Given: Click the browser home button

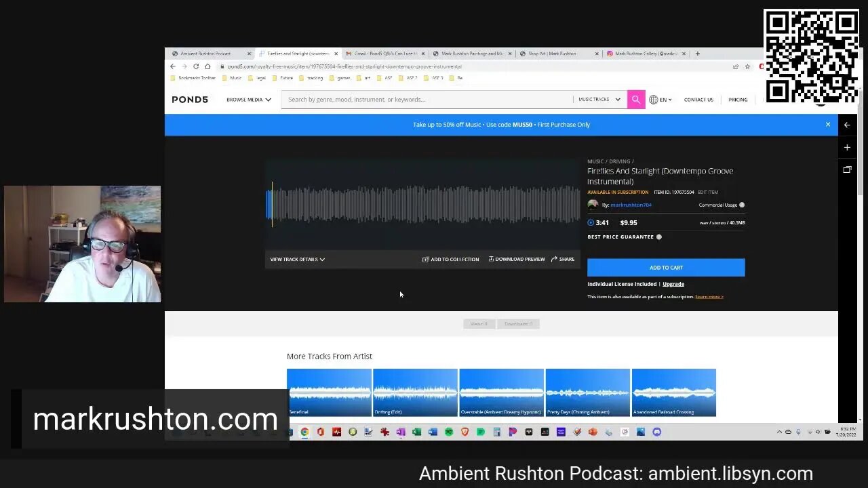Looking at the screenshot, I should (x=208, y=66).
